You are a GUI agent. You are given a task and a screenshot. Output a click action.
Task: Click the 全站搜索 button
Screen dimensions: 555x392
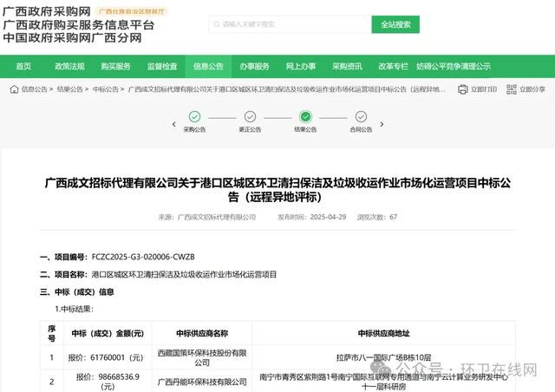[x=395, y=24]
